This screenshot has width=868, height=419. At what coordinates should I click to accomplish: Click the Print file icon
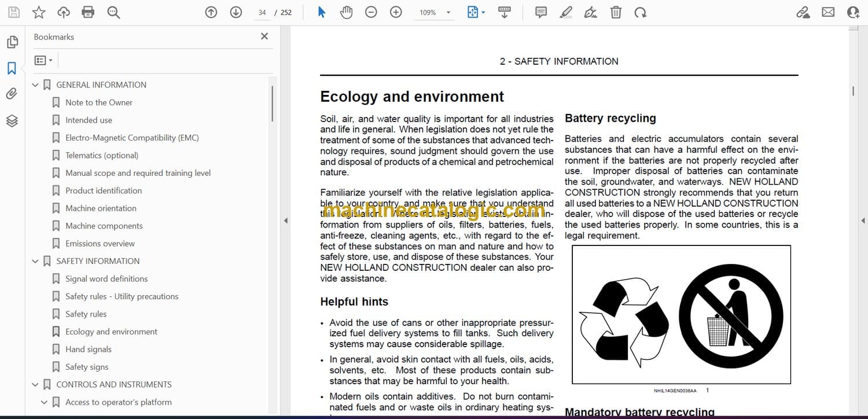pos(88,12)
